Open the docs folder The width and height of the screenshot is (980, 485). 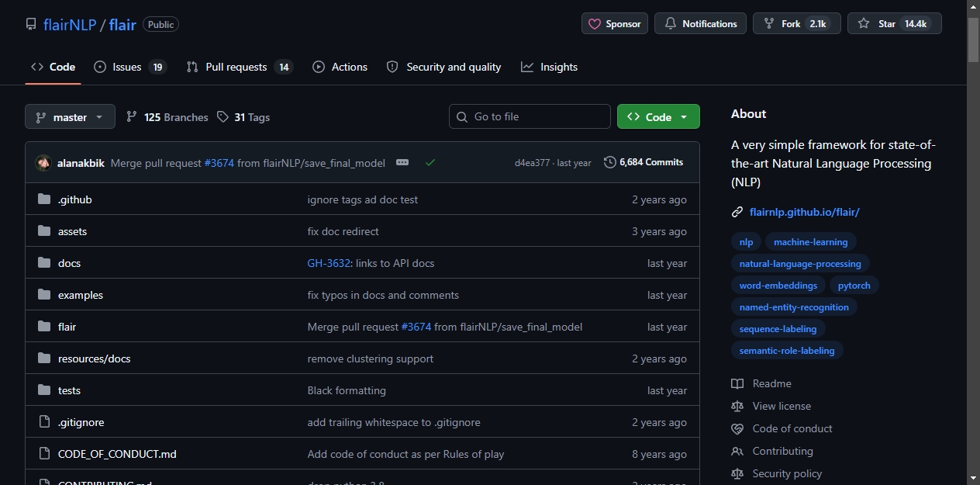click(69, 263)
